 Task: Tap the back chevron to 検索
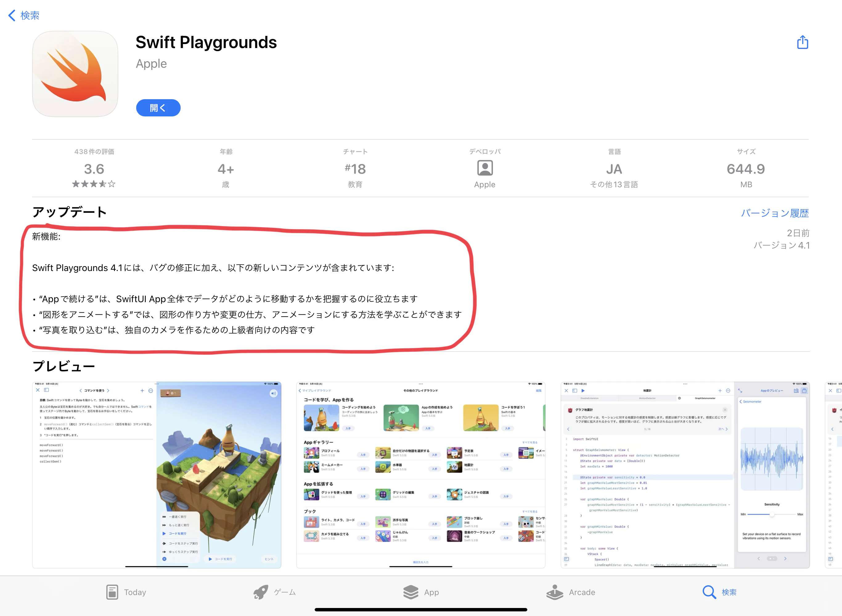(x=23, y=15)
